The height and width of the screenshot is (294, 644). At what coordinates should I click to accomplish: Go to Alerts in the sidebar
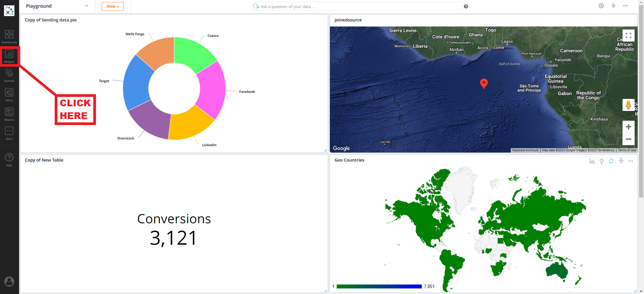[x=9, y=95]
